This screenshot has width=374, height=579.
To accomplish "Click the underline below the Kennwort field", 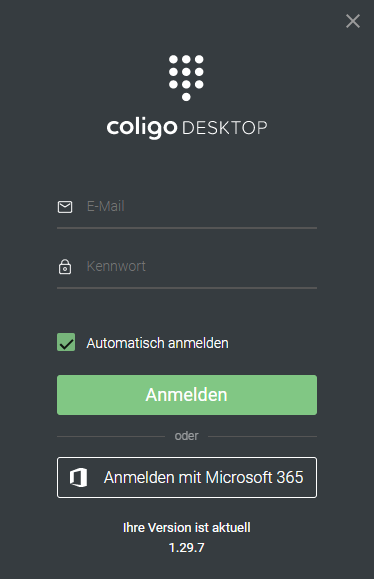I will 187,288.
